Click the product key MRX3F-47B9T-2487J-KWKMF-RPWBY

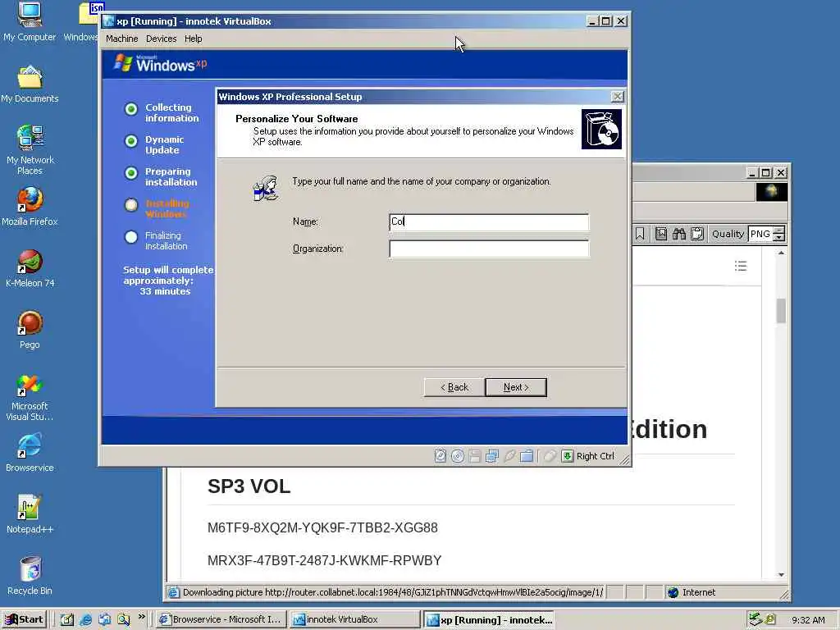pos(325,560)
